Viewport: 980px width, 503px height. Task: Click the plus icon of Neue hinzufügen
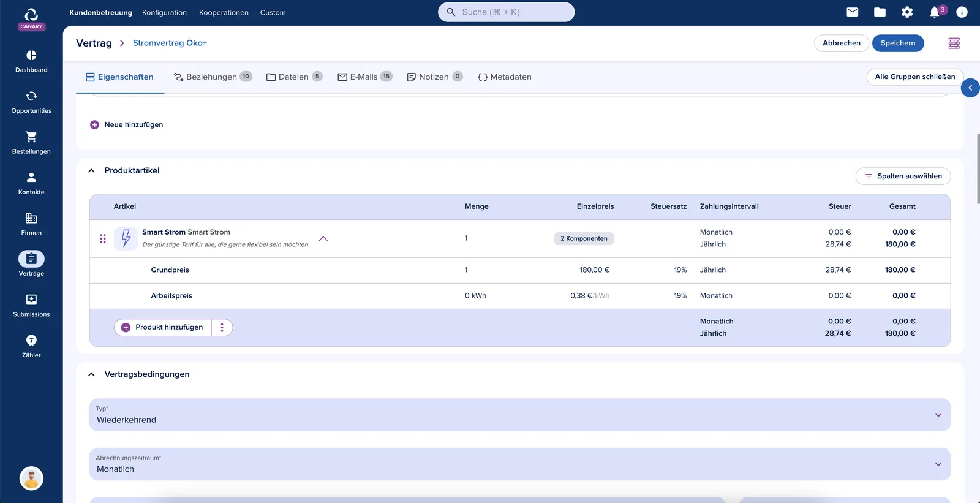click(x=94, y=124)
